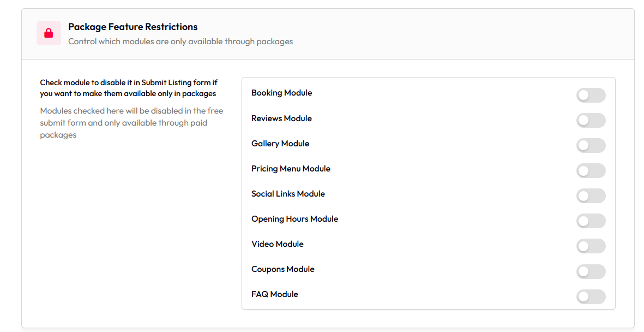
Task: Toggle the FAQ Module switch
Action: (591, 297)
